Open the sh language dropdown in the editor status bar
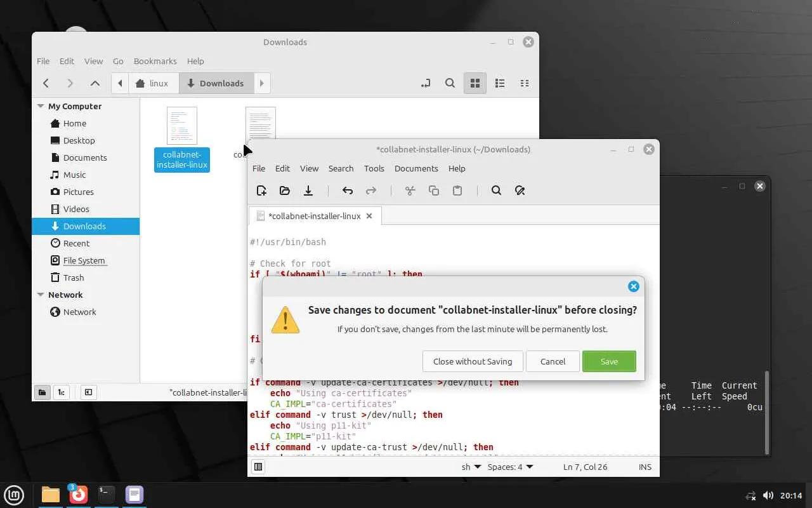This screenshot has height=508, width=812. point(471,467)
